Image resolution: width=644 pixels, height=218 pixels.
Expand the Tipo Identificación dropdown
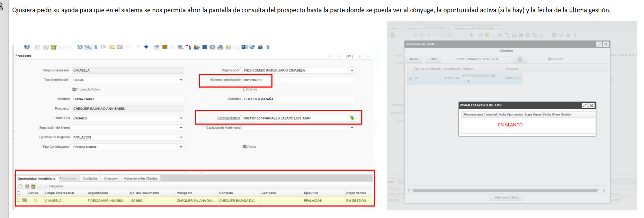tap(181, 80)
